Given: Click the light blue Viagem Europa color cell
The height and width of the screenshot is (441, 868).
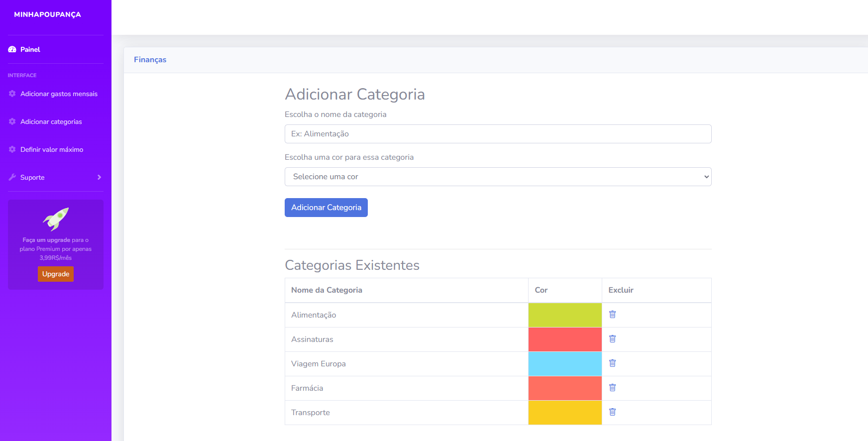Looking at the screenshot, I should 565,364.
